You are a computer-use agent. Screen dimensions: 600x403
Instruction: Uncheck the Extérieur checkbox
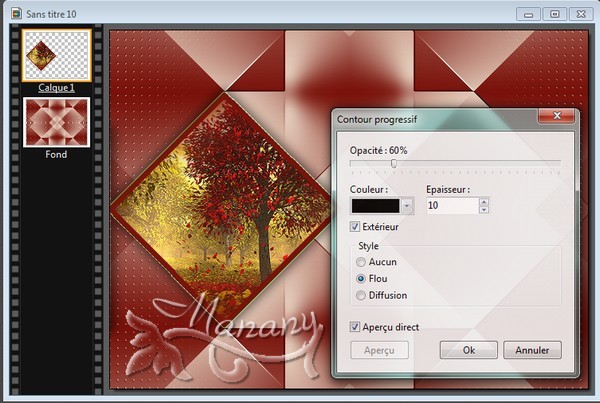(355, 227)
